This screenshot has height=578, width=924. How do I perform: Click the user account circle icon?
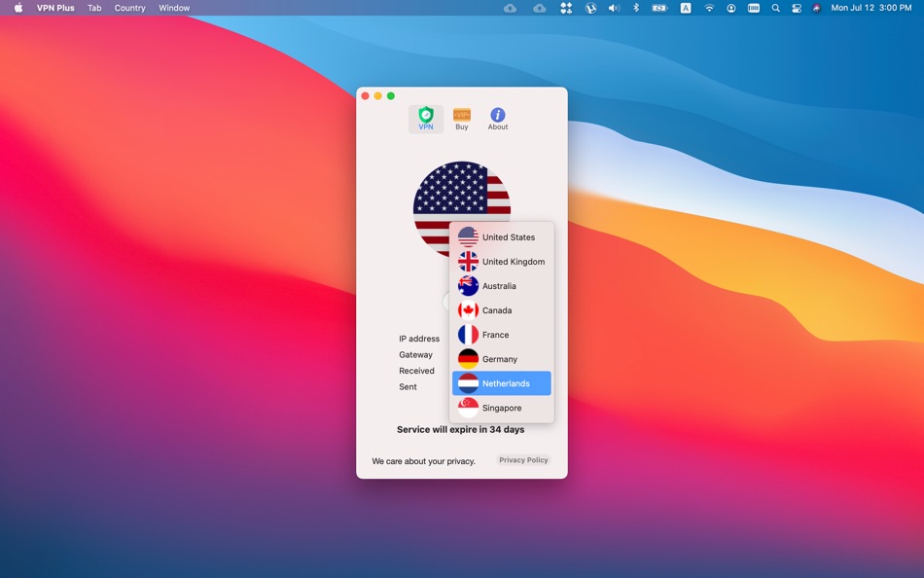pyautogui.click(x=730, y=8)
